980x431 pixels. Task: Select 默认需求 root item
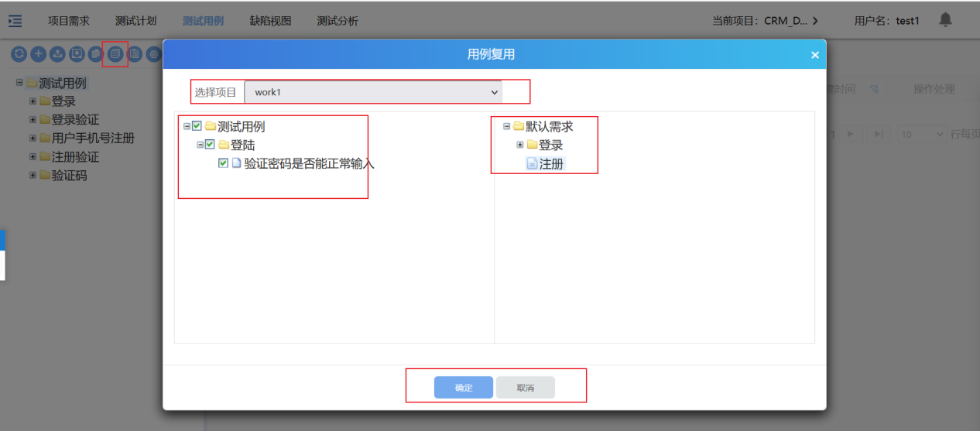point(550,126)
